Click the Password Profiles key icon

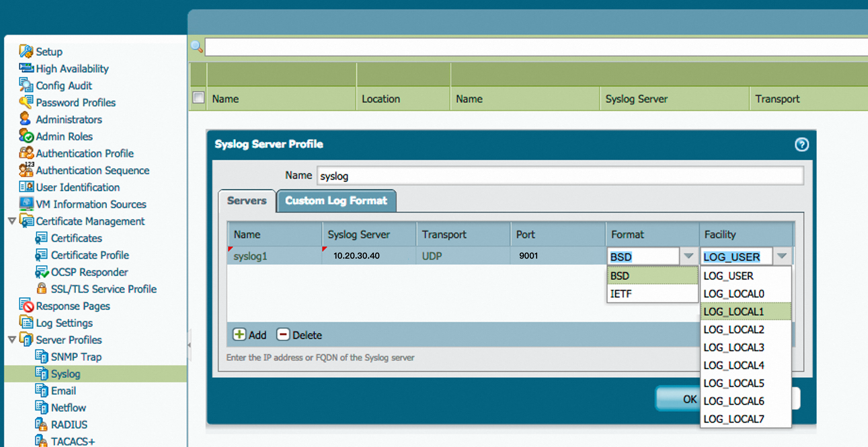[x=26, y=102]
